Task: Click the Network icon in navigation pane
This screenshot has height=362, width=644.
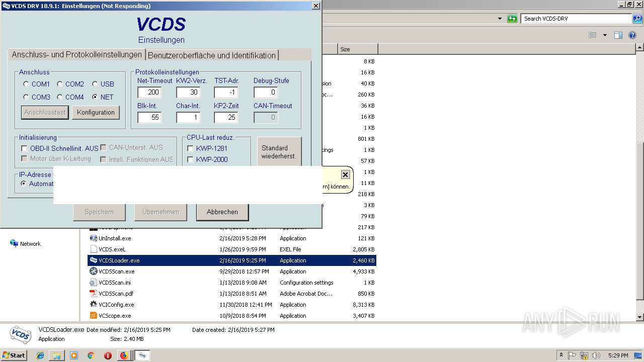Action: (x=14, y=243)
